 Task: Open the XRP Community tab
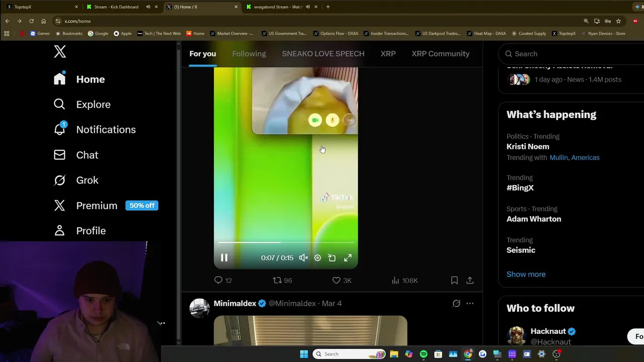coord(440,54)
